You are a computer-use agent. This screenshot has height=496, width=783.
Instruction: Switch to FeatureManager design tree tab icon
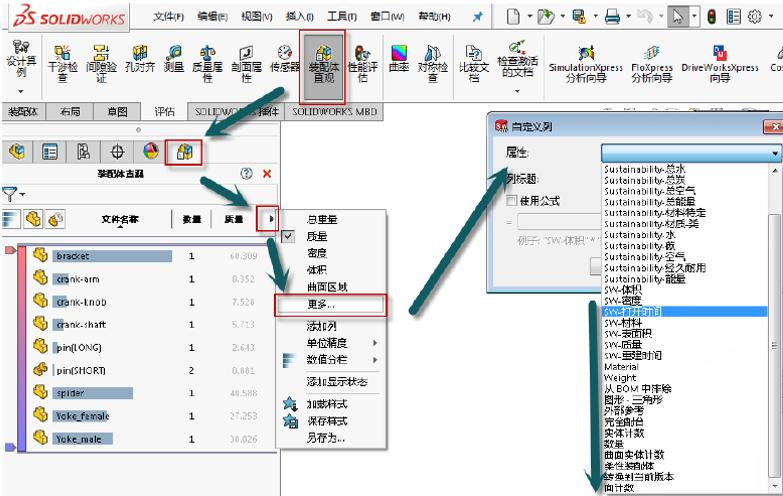(17, 151)
